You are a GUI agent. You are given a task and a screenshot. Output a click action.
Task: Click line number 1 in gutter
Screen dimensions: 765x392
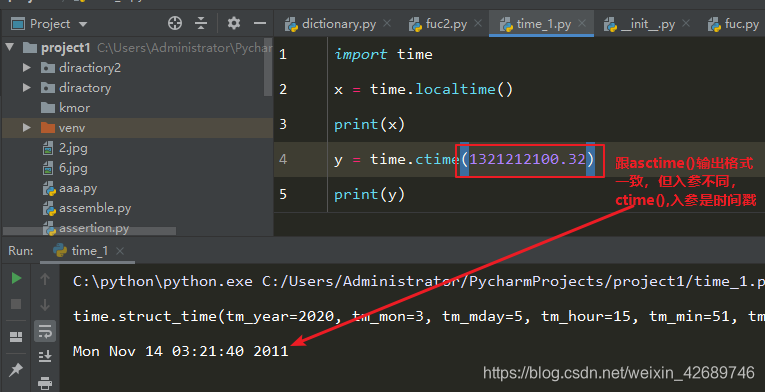pyautogui.click(x=283, y=54)
